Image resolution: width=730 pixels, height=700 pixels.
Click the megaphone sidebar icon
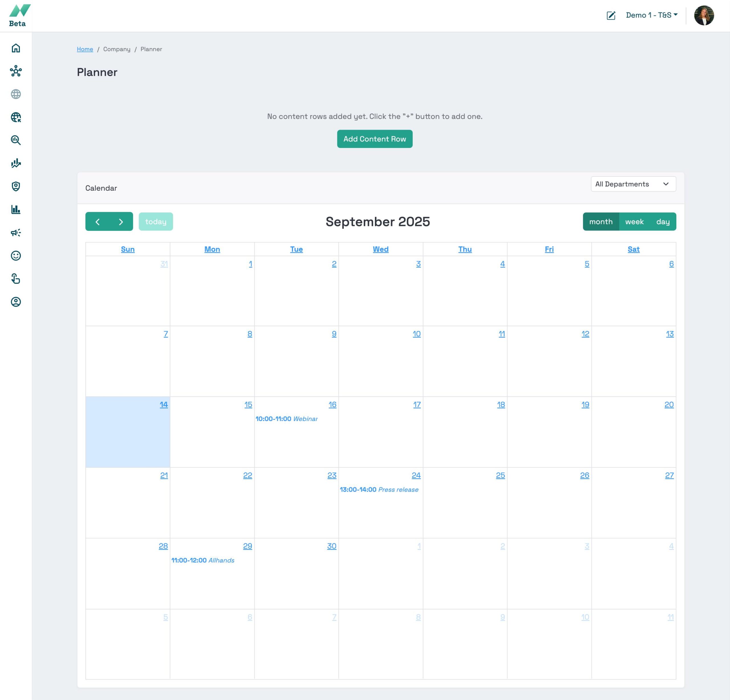click(16, 233)
